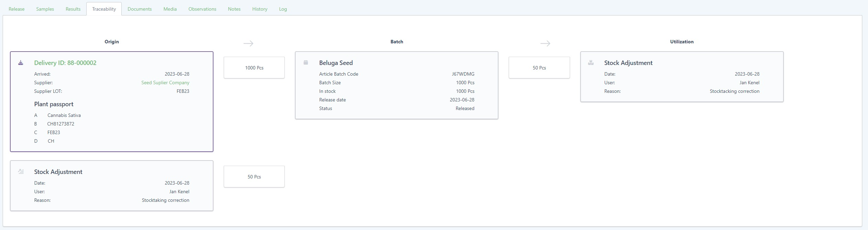Viewport: 868px width, 230px height.
Task: Switch to the Release tab
Action: tap(17, 9)
